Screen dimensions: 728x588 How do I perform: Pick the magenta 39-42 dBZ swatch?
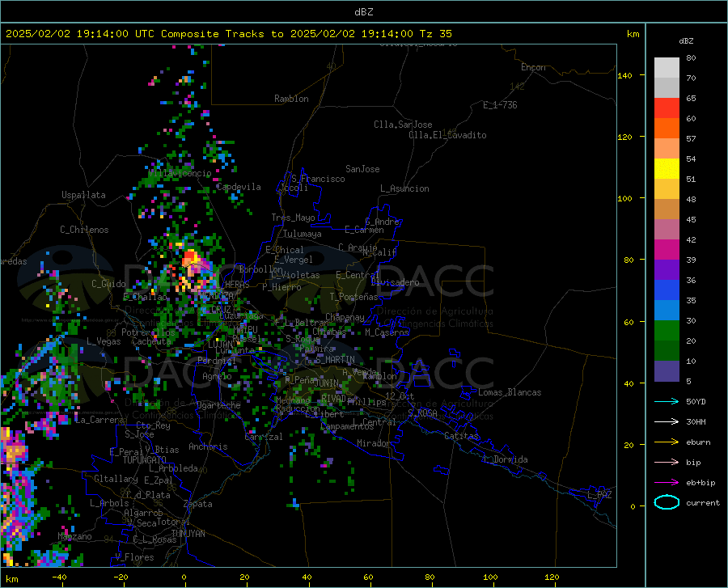point(667,250)
